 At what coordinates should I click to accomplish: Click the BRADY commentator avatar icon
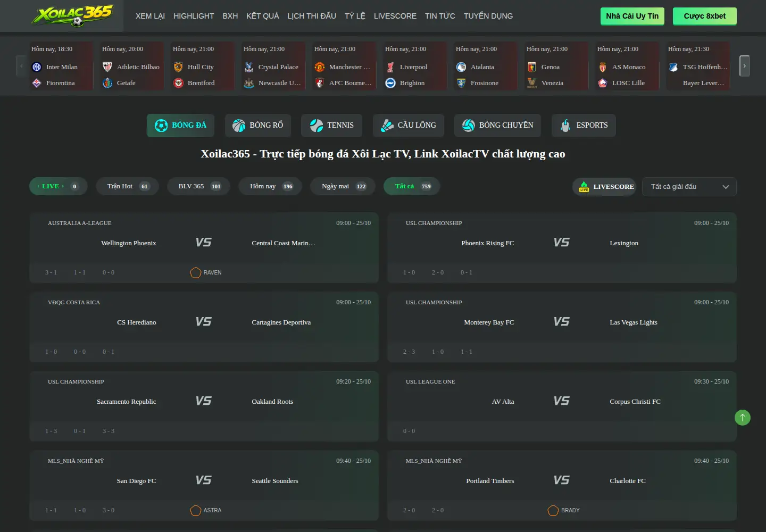click(553, 510)
